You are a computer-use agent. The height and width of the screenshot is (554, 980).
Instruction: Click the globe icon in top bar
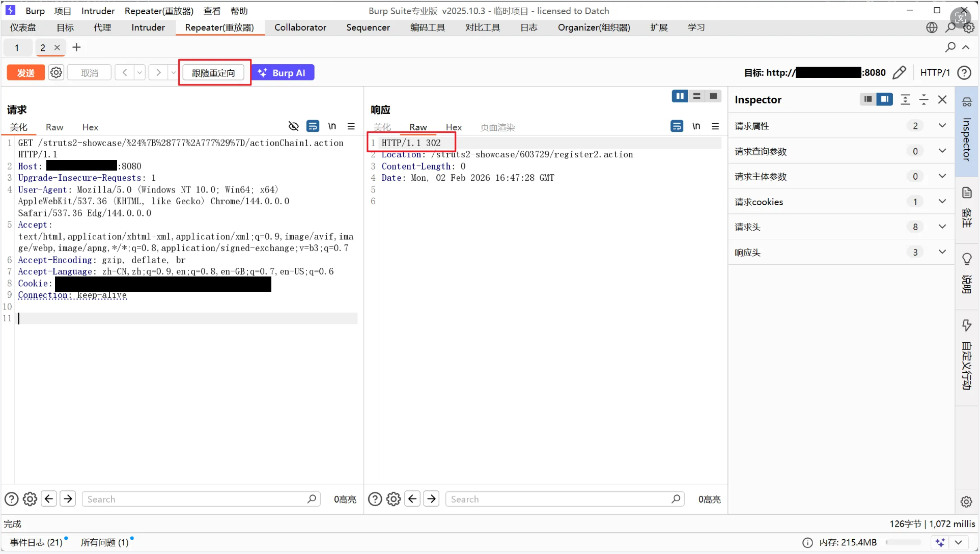pyautogui.click(x=932, y=27)
